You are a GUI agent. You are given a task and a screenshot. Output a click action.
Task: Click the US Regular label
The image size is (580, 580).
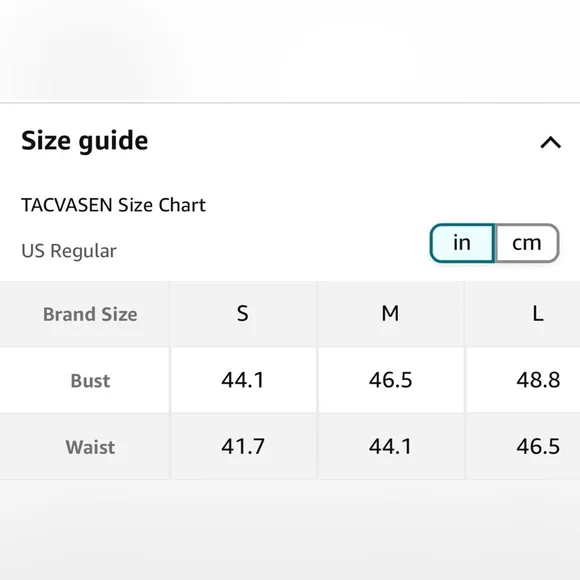point(69,251)
